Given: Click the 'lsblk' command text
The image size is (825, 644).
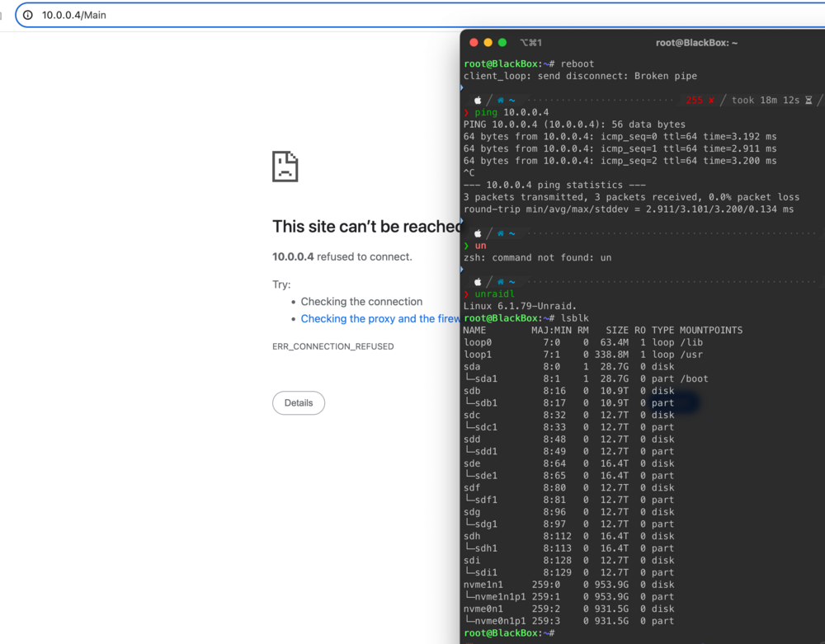Looking at the screenshot, I should (x=574, y=318).
